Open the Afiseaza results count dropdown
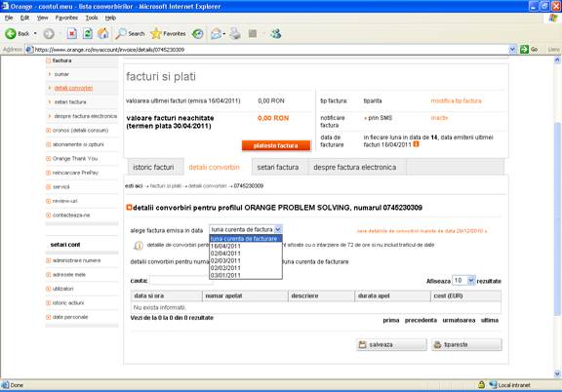The image size is (562, 392). click(x=463, y=281)
